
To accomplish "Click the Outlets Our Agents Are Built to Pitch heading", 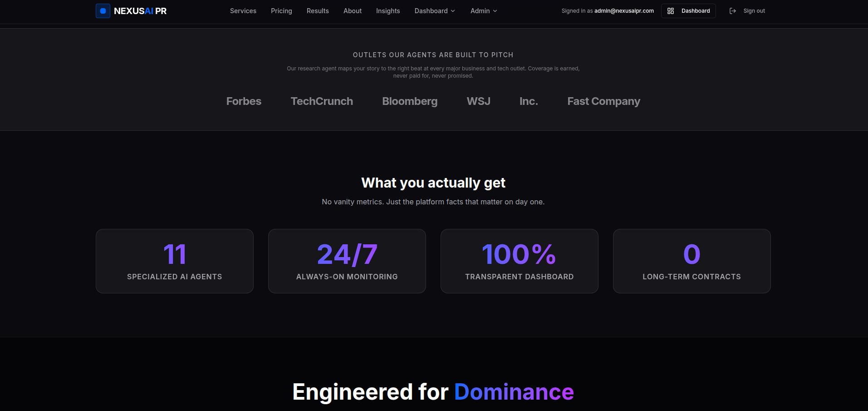I will coord(433,55).
